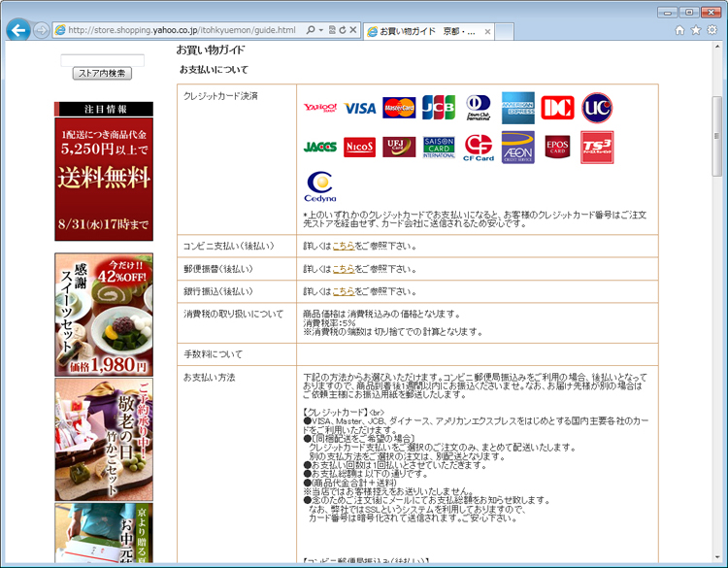
Task: Maximize the browser window
Action: 689,12
